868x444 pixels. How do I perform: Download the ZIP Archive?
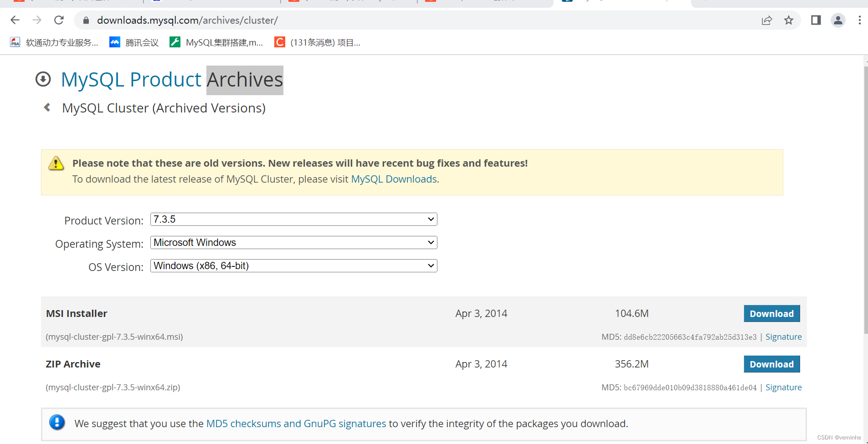(772, 364)
